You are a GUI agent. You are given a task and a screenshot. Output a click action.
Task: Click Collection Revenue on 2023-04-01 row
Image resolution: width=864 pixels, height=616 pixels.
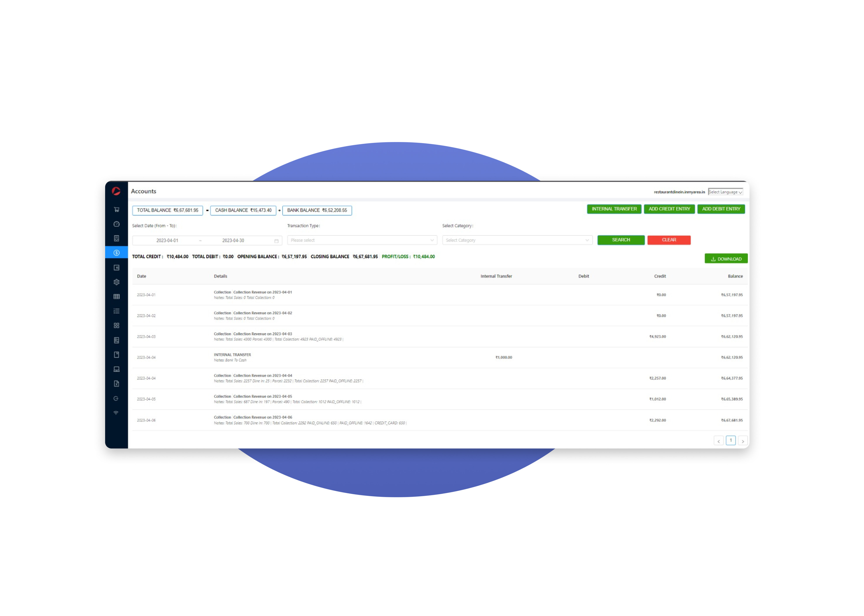[440, 295]
